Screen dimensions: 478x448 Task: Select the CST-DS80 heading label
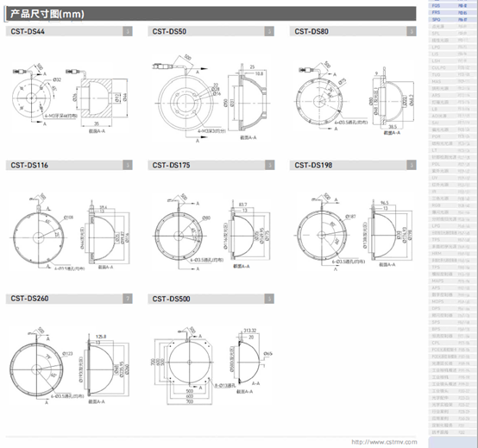tap(311, 31)
